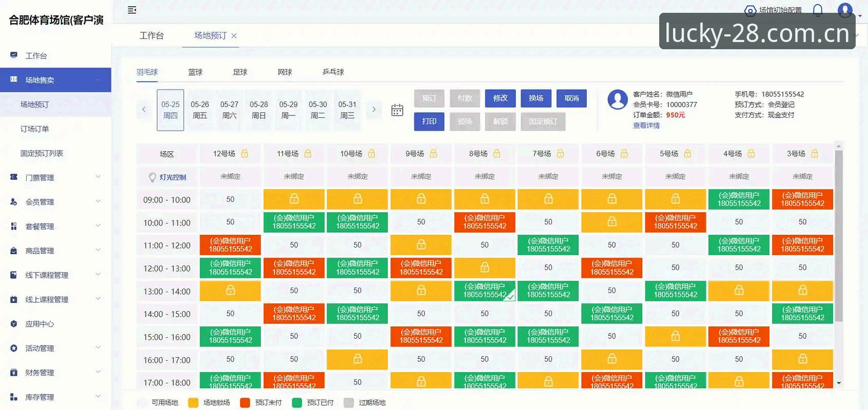Click the schedule grid vertical scrollbar
This screenshot has width=868, height=410.
[x=839, y=236]
